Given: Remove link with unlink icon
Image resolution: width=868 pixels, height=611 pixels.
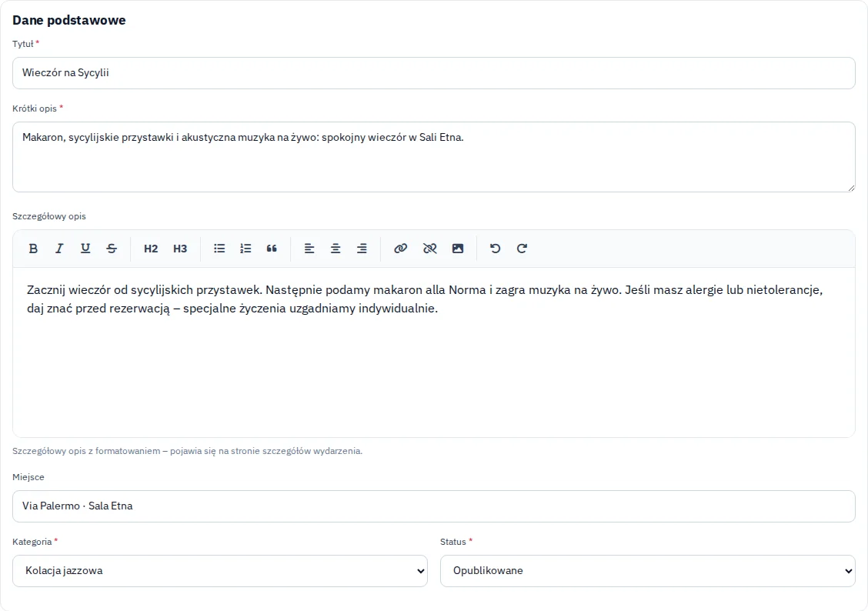Looking at the screenshot, I should click(429, 249).
